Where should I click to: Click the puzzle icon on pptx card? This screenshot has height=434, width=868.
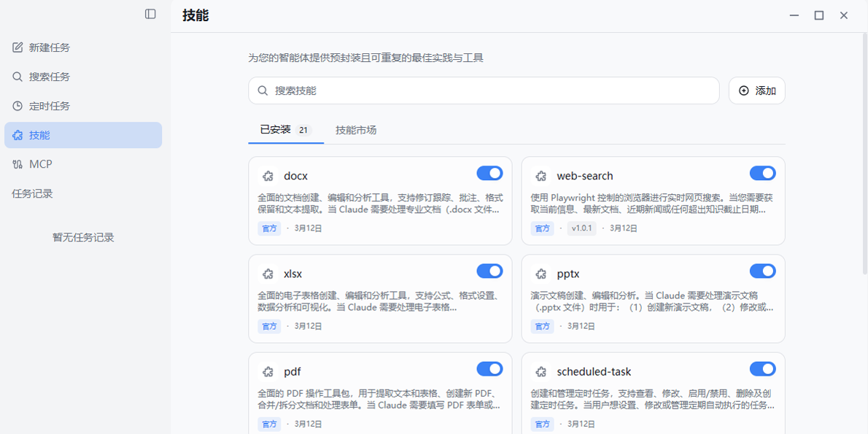click(540, 274)
